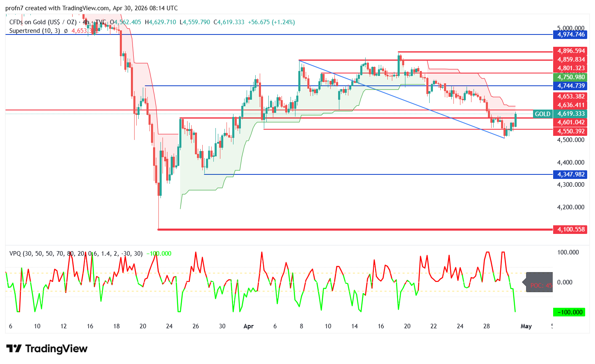The width and height of the screenshot is (595, 364).
Task: Click the 100.000 tick on VPQ axis
Action: tap(568, 252)
